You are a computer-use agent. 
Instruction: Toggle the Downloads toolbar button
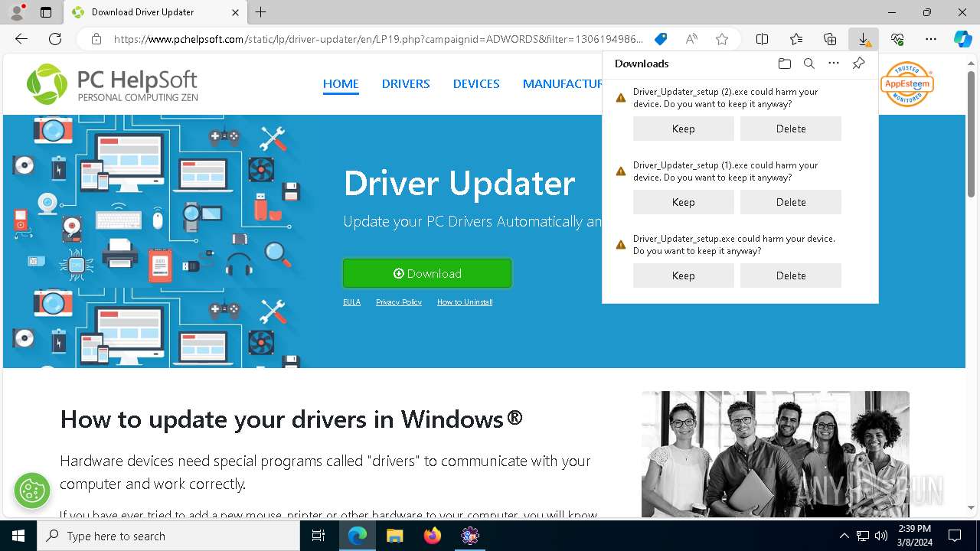[864, 39]
